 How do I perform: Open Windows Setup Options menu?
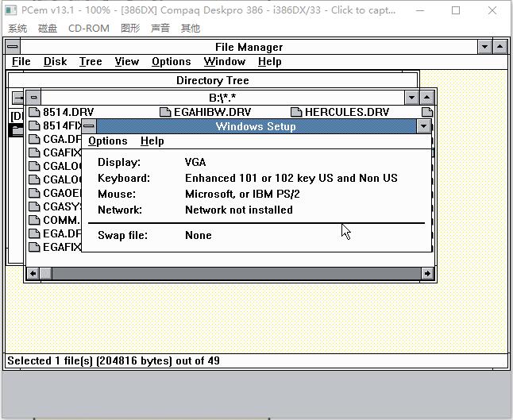[x=108, y=141]
